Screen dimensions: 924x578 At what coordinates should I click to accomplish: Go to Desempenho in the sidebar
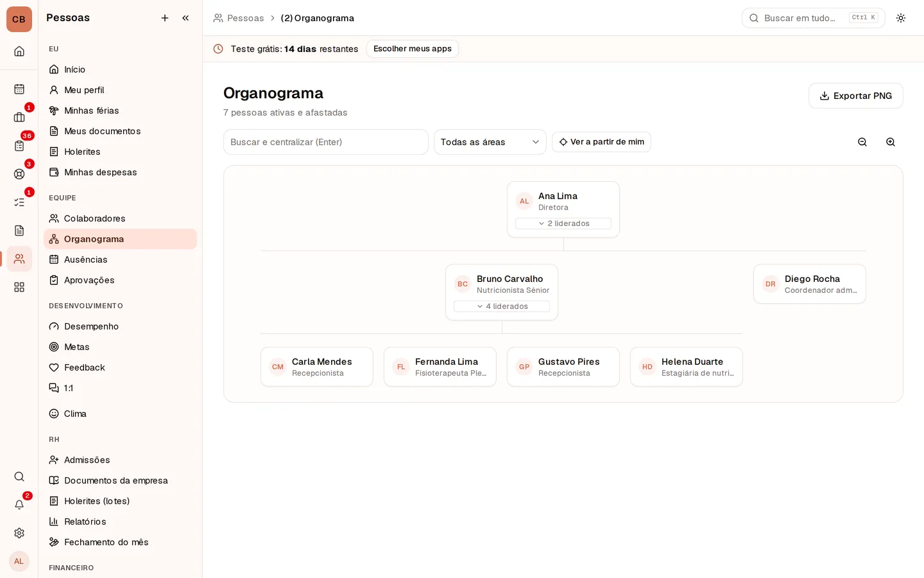(120, 326)
